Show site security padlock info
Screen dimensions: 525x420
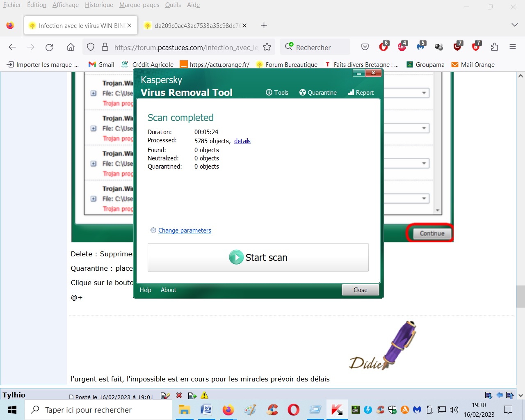pyautogui.click(x=105, y=47)
